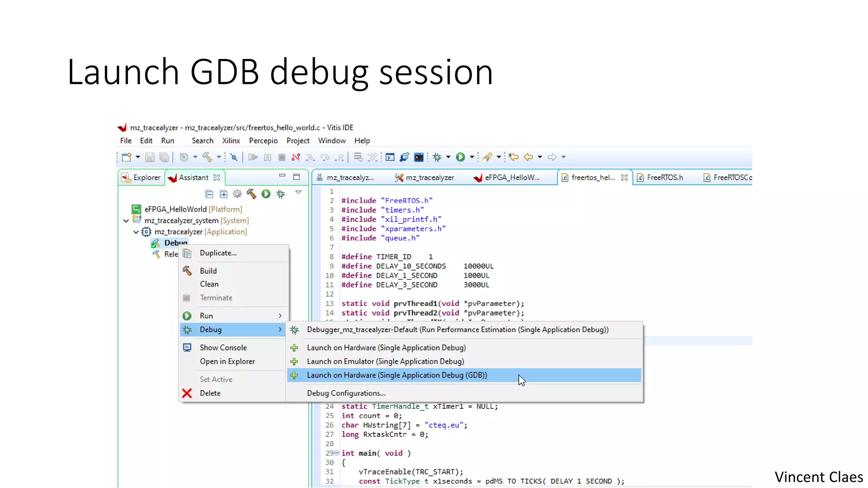The width and height of the screenshot is (868, 488).
Task: Click the Save All toolbar icon
Action: pos(164,157)
